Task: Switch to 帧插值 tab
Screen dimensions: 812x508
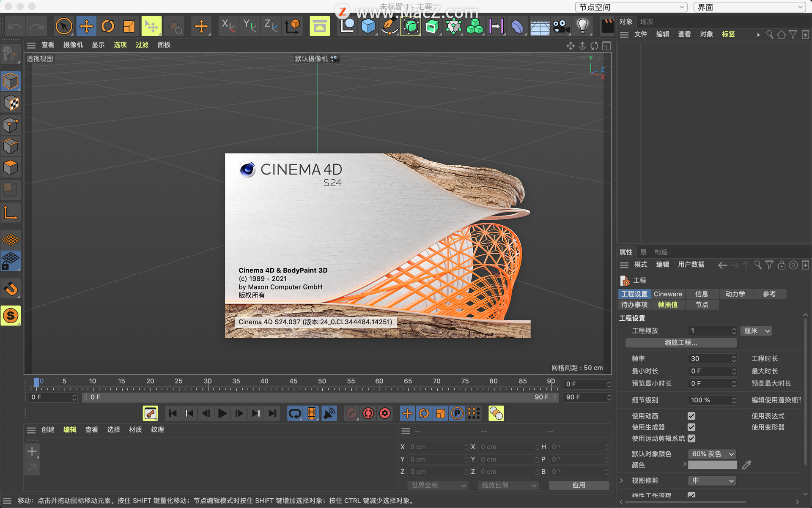Action: point(668,305)
